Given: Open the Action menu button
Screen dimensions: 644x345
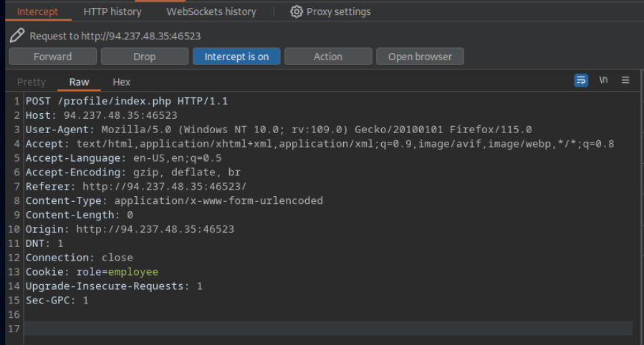Looking at the screenshot, I should click(x=328, y=57).
